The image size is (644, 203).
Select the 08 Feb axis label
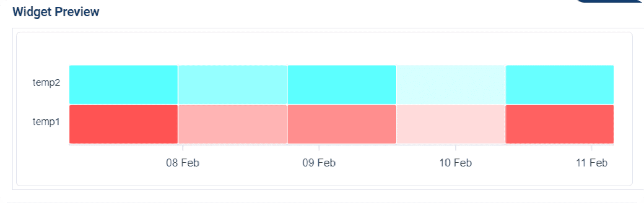(x=183, y=163)
